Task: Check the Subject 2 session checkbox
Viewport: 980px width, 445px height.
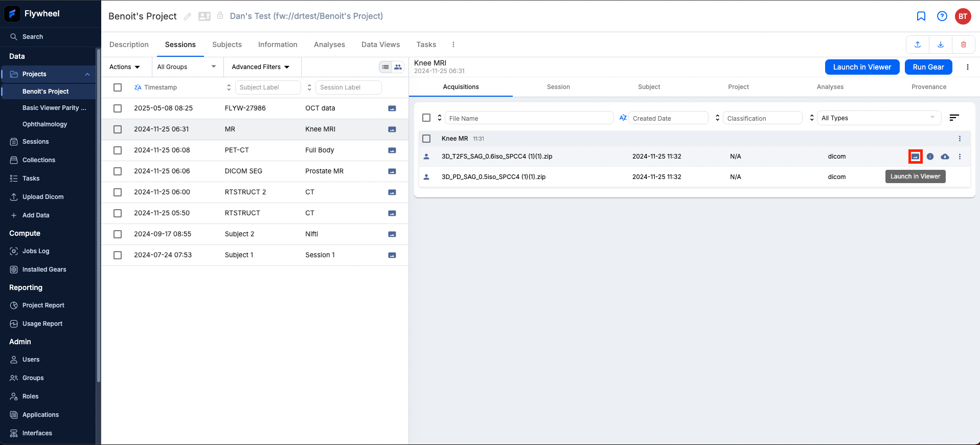Action: (118, 234)
